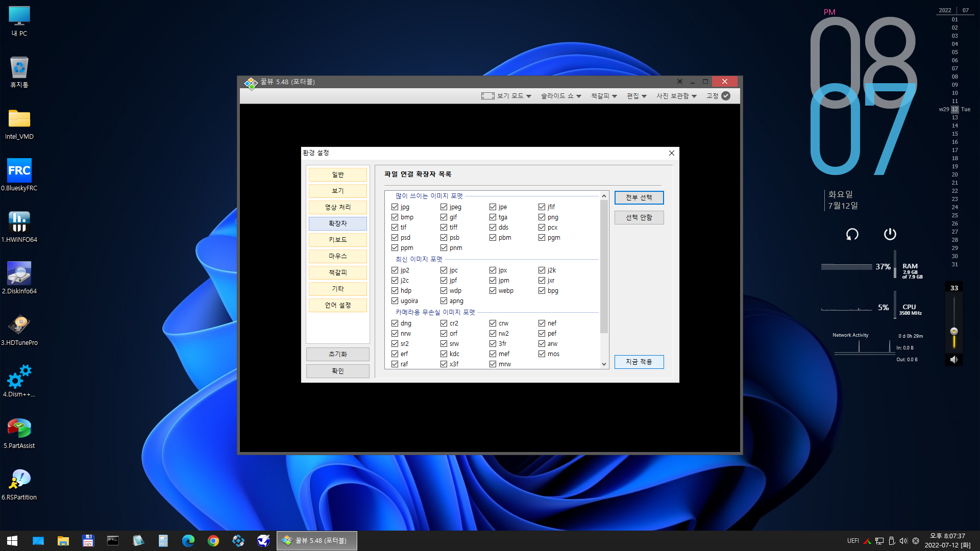Uncheck the jpg extension checkbox

395,207
